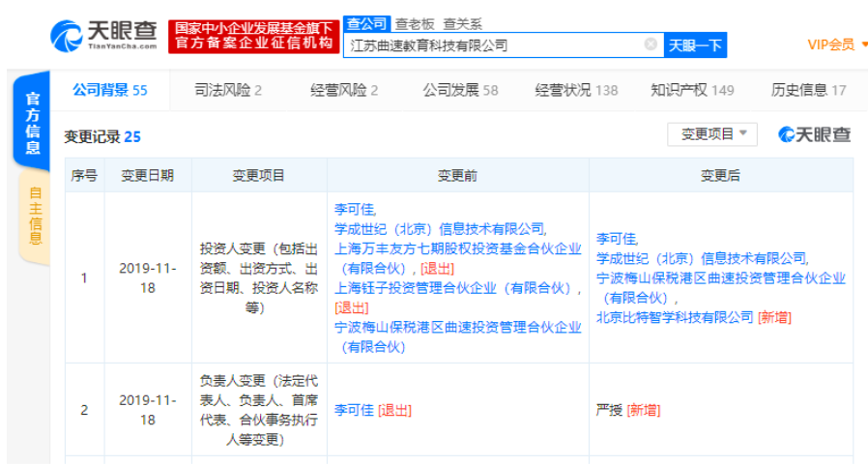Click the red 国家中小企业发展基金旗下 banner

pyautogui.click(x=254, y=37)
